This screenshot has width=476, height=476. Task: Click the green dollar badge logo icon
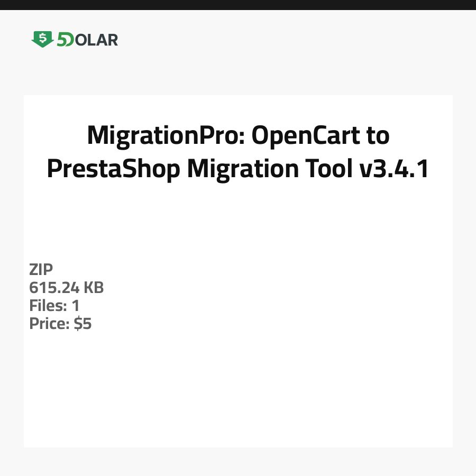pyautogui.click(x=42, y=39)
